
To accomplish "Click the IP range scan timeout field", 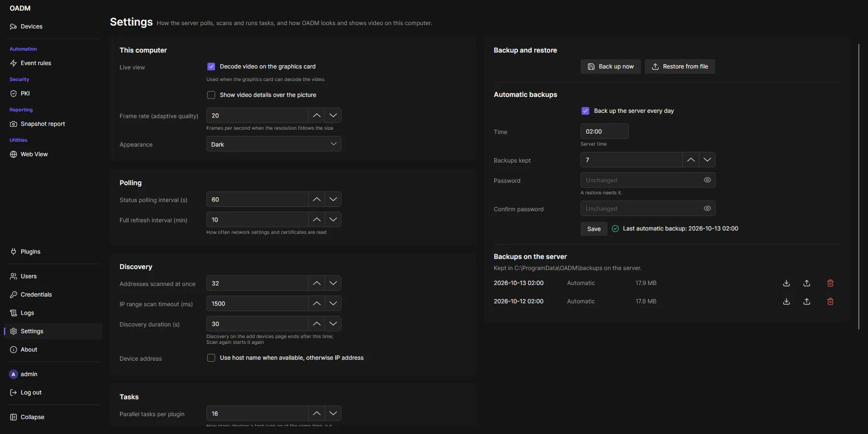I will click(258, 303).
